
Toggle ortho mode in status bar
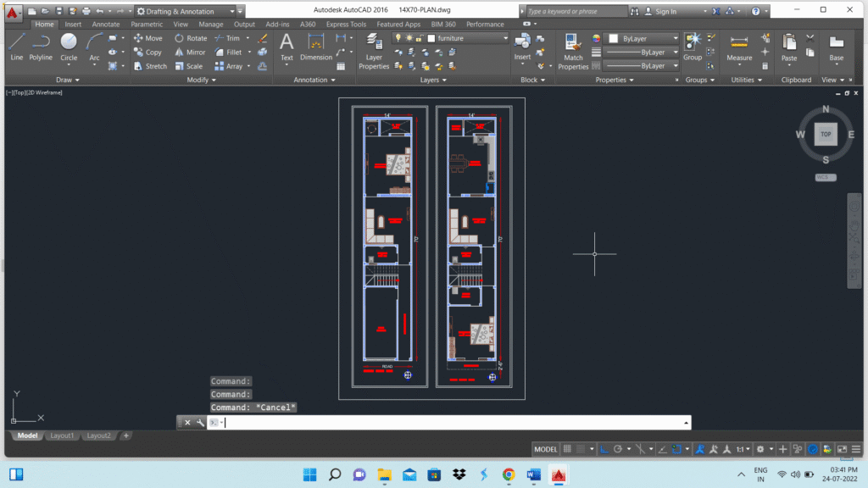[x=604, y=449]
